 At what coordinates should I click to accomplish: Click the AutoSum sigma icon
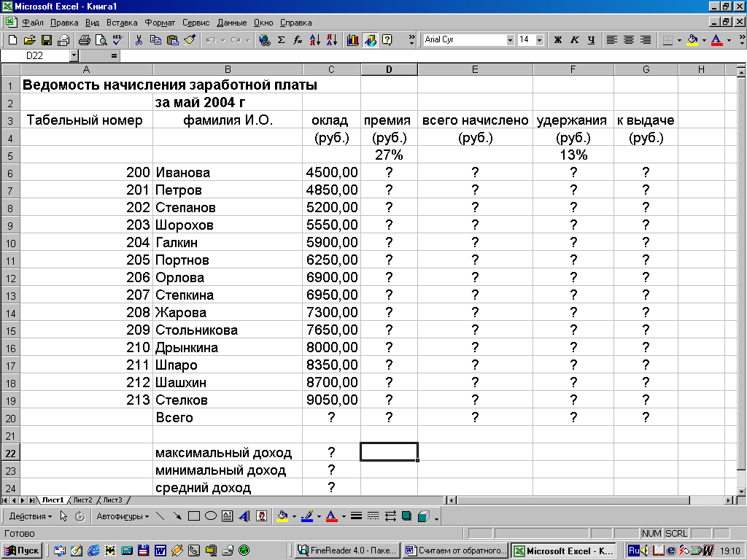click(x=281, y=40)
